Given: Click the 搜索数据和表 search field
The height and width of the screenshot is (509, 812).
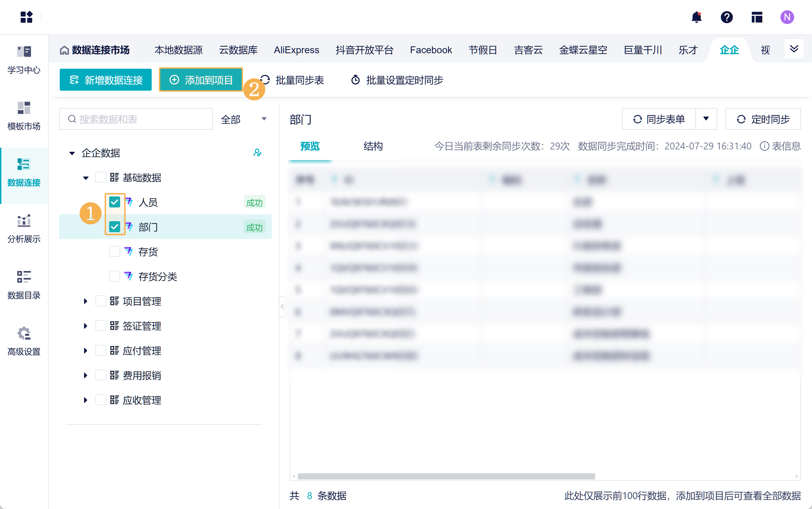Looking at the screenshot, I should point(136,119).
